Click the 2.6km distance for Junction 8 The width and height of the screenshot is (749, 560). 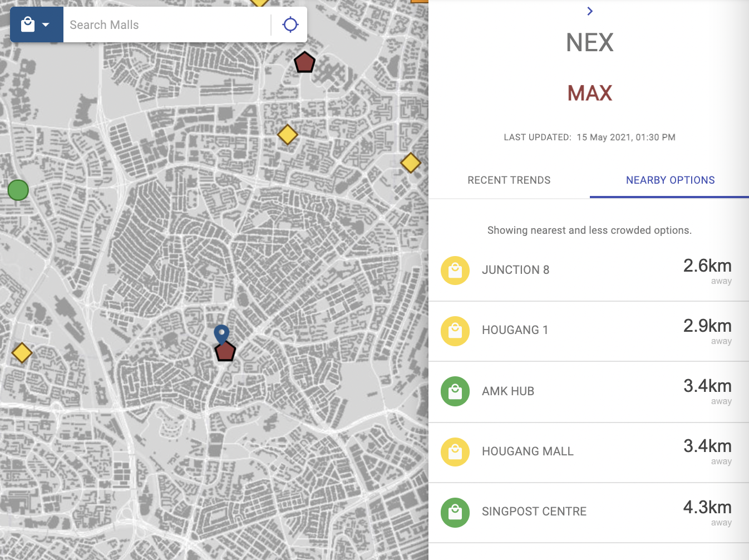[x=707, y=266]
